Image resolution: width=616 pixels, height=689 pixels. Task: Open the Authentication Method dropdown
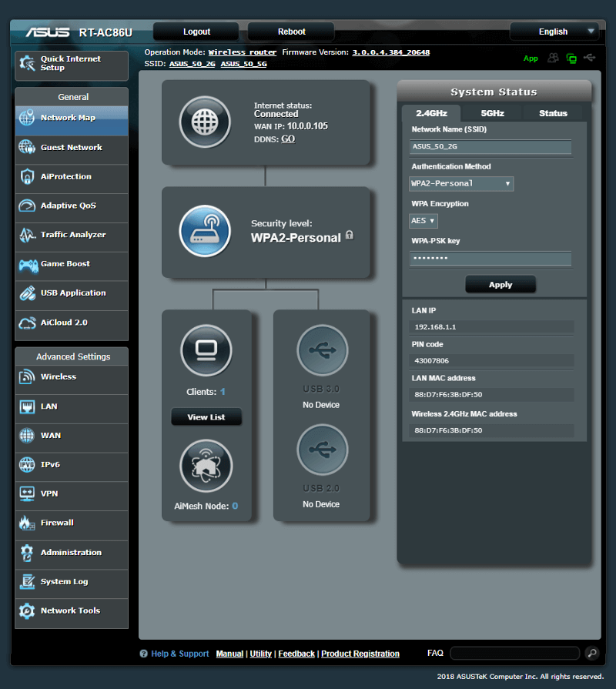point(461,183)
